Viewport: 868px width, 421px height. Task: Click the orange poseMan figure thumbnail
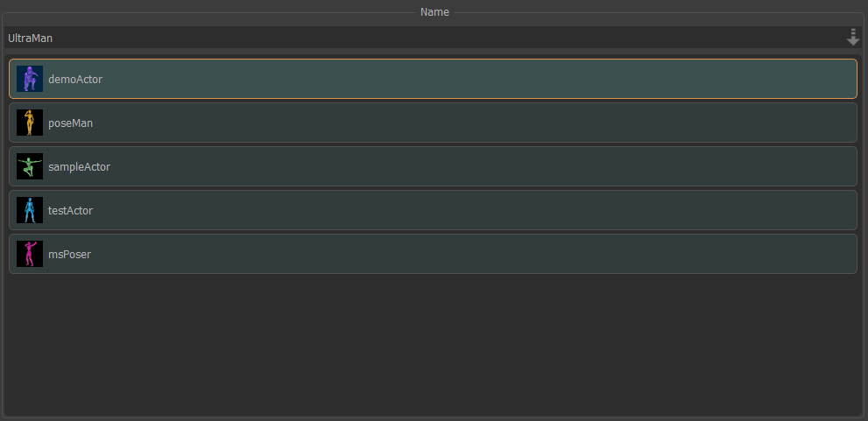pos(30,123)
